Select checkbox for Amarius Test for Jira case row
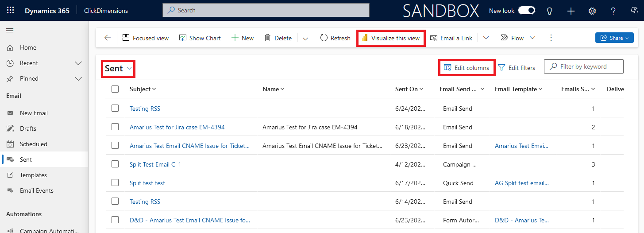Viewport: 644px width, 233px height. point(115,127)
